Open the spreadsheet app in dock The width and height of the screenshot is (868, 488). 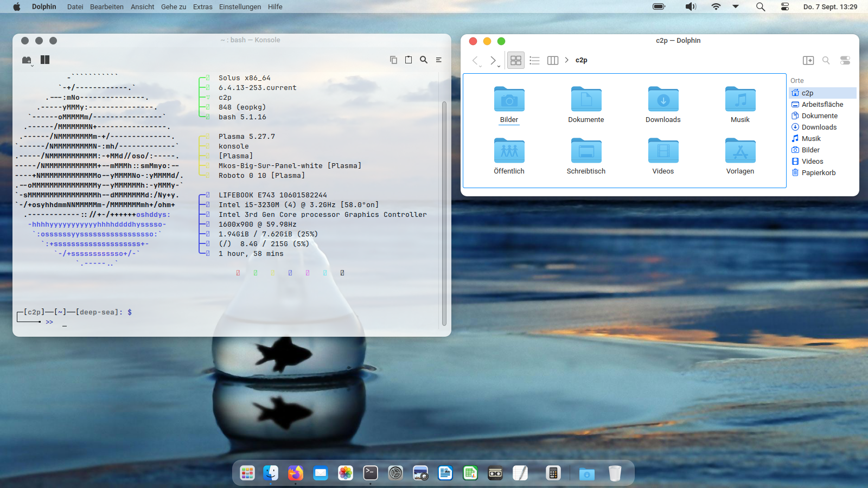pos(470,473)
